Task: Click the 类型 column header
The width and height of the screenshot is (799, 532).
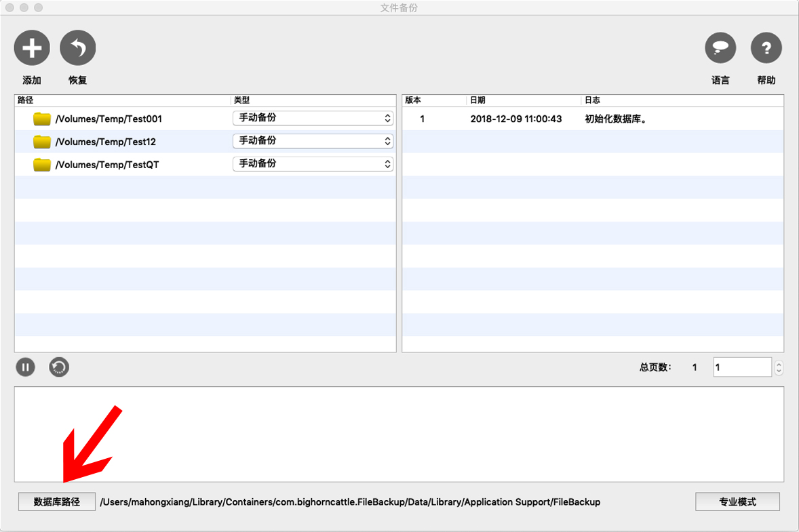Action: tap(313, 100)
